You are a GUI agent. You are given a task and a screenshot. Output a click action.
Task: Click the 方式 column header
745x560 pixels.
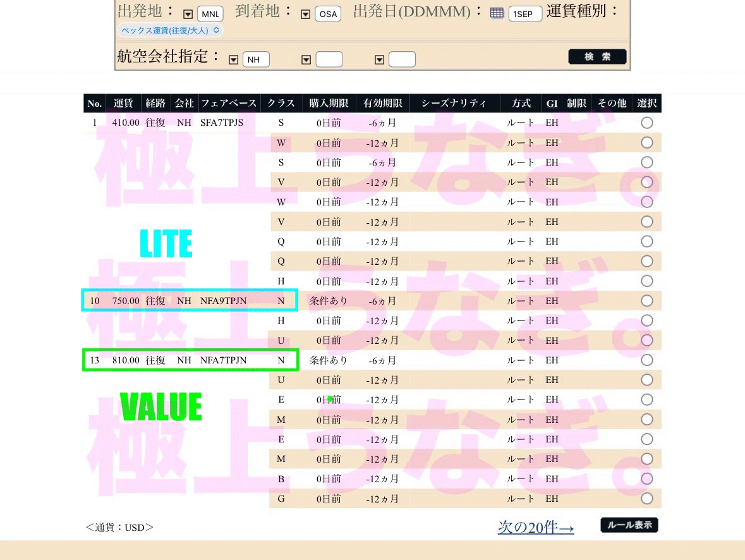click(x=521, y=103)
